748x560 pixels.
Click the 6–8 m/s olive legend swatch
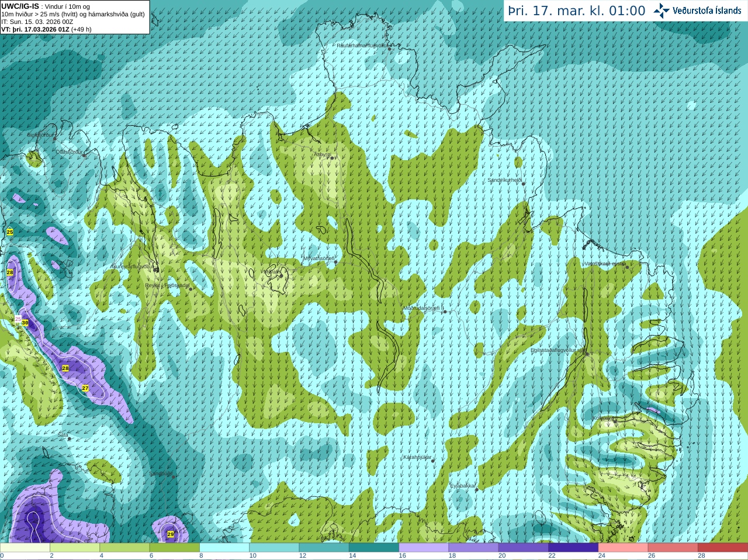pyautogui.click(x=175, y=548)
